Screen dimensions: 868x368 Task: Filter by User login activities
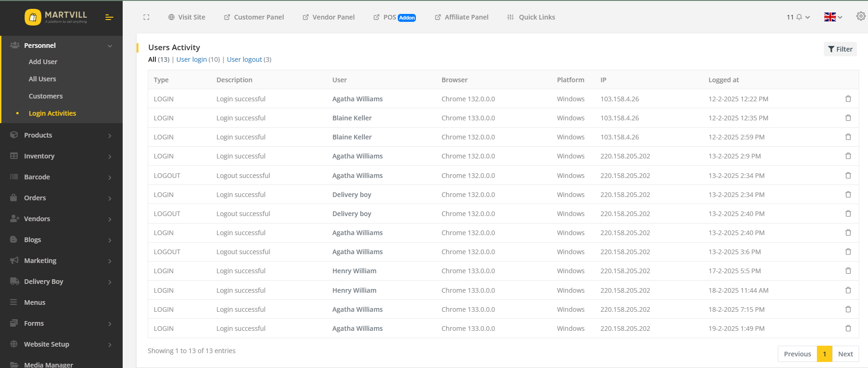191,59
